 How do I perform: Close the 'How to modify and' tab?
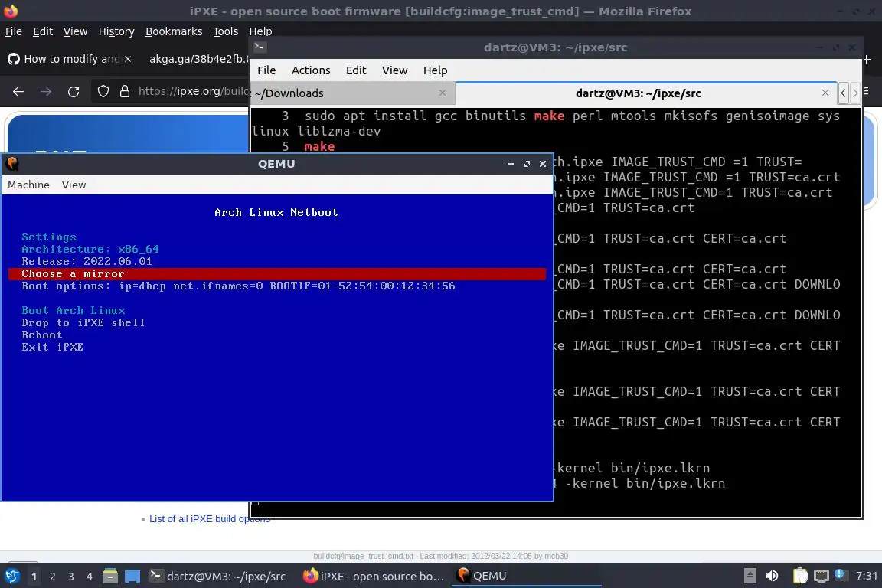pyautogui.click(x=128, y=59)
